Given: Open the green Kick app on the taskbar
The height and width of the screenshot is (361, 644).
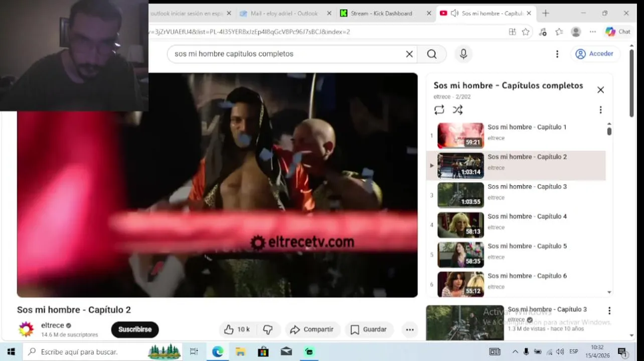Looking at the screenshot, I should click(x=309, y=352).
